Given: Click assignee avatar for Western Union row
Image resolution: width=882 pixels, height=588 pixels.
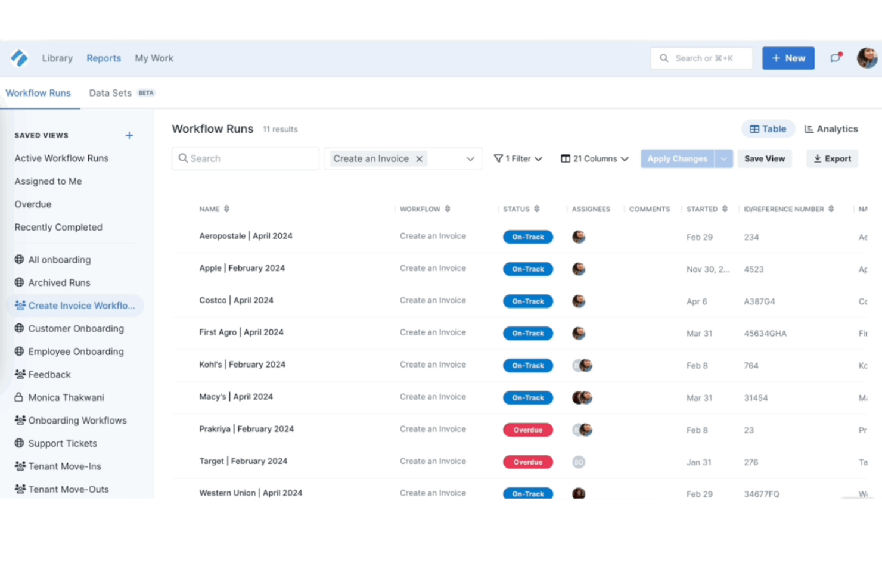Looking at the screenshot, I should [x=579, y=493].
